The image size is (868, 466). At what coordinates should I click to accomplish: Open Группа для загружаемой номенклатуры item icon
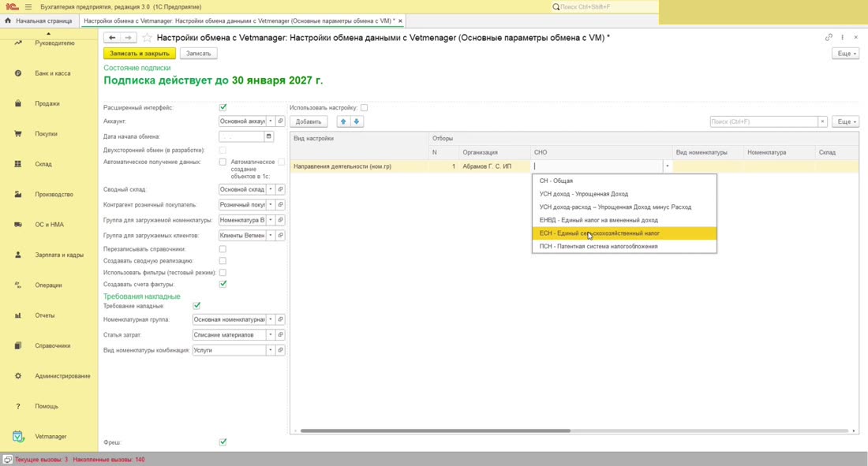(x=280, y=220)
